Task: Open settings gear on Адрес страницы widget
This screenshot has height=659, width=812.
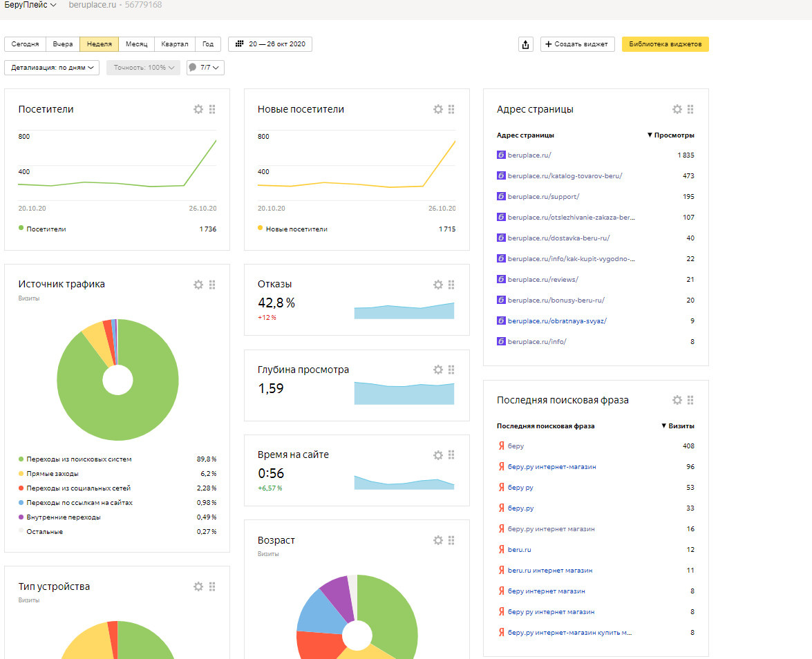Action: [677, 109]
